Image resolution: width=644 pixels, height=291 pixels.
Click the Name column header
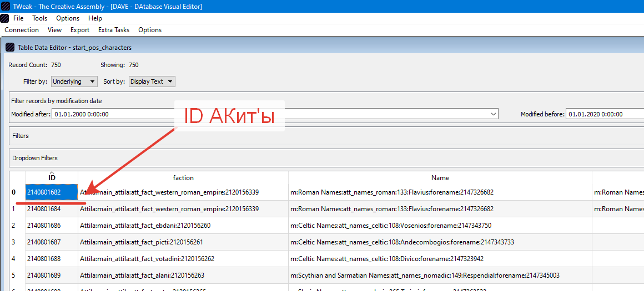pyautogui.click(x=440, y=178)
